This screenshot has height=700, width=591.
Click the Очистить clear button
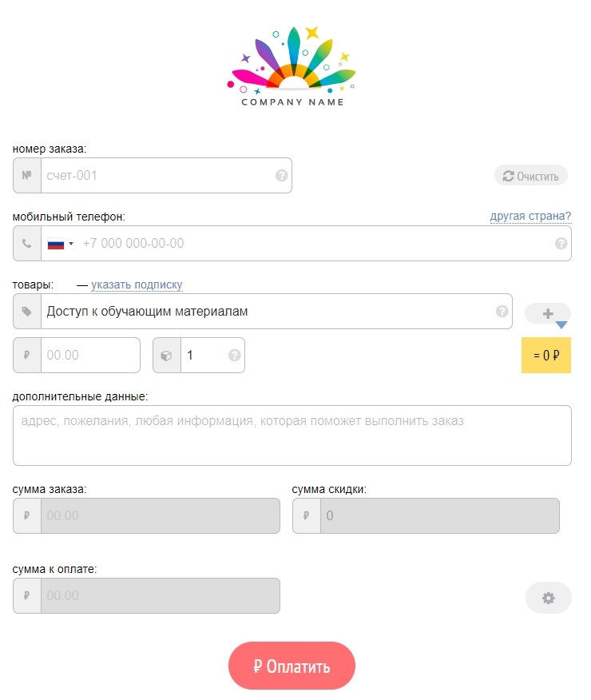[x=531, y=176]
